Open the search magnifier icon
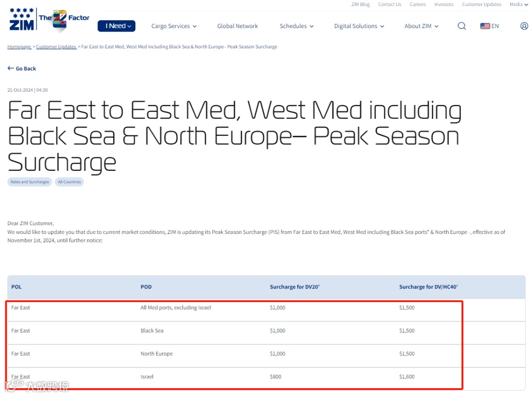Image resolution: width=532 pixels, height=396 pixels. pyautogui.click(x=462, y=26)
